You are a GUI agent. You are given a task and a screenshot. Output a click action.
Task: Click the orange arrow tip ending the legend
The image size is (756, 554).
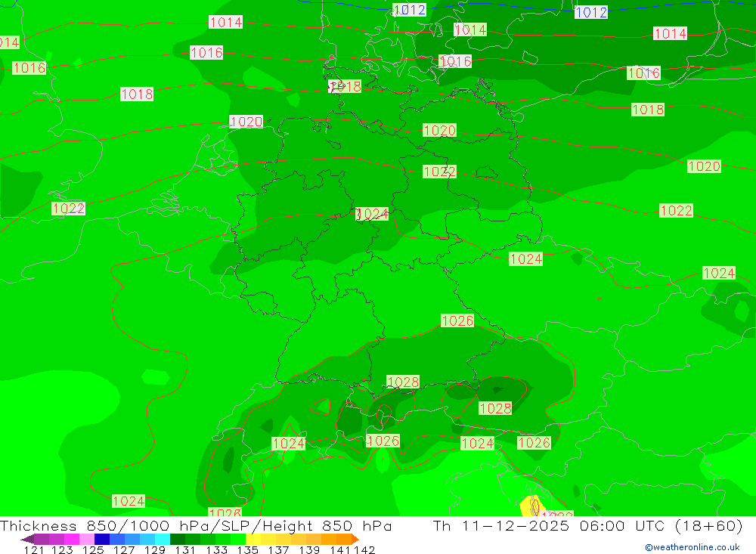tap(355, 539)
